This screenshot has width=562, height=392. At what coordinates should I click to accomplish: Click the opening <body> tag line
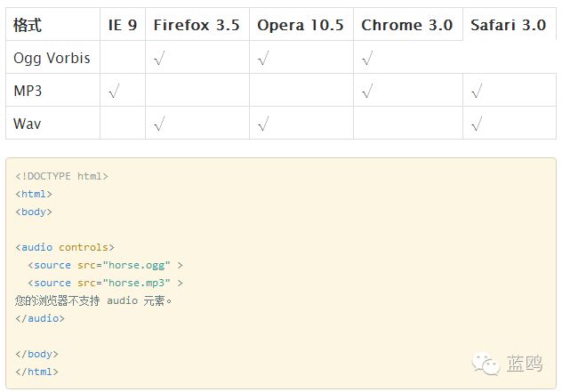[x=34, y=212]
